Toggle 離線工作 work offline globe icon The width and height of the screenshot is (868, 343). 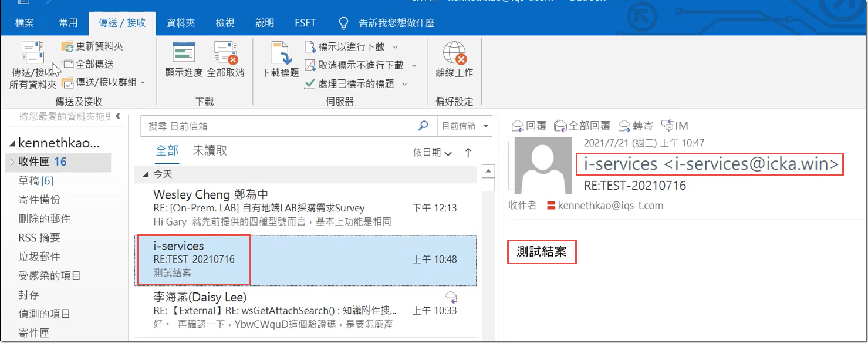pos(454,53)
